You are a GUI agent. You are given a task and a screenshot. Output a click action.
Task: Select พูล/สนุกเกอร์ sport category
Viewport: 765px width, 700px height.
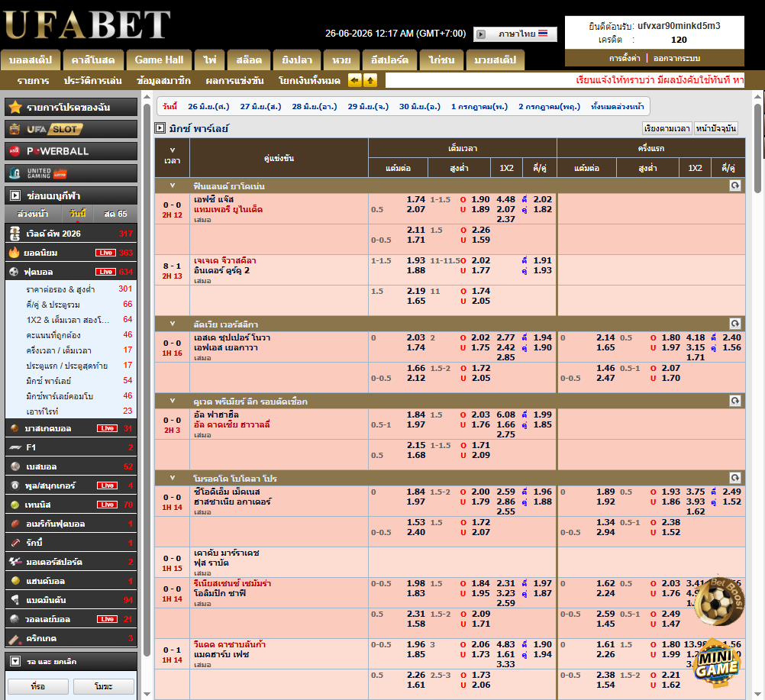pos(71,485)
